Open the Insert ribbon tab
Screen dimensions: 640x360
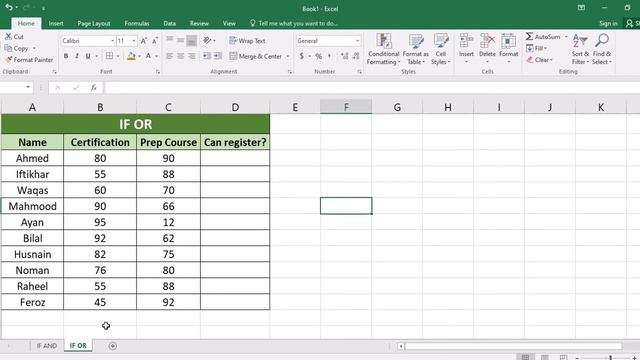[56, 23]
